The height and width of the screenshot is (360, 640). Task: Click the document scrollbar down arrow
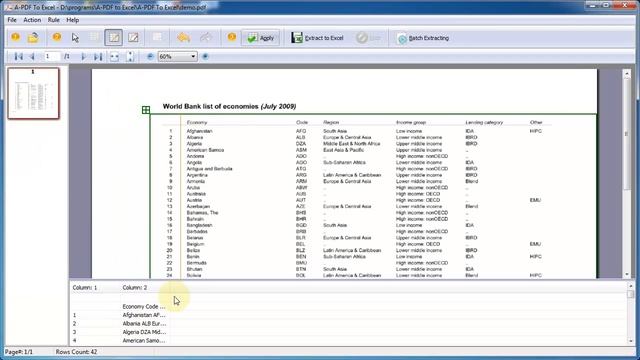[x=627, y=275]
